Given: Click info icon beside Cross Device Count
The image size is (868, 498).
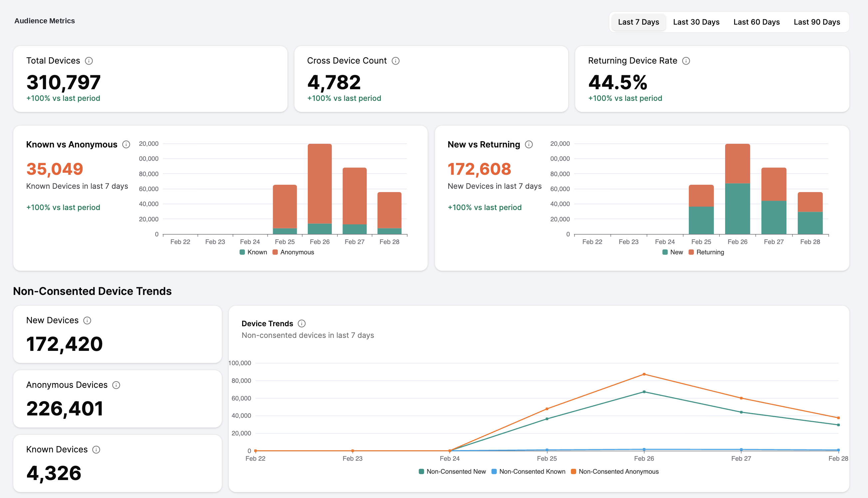Looking at the screenshot, I should point(395,61).
